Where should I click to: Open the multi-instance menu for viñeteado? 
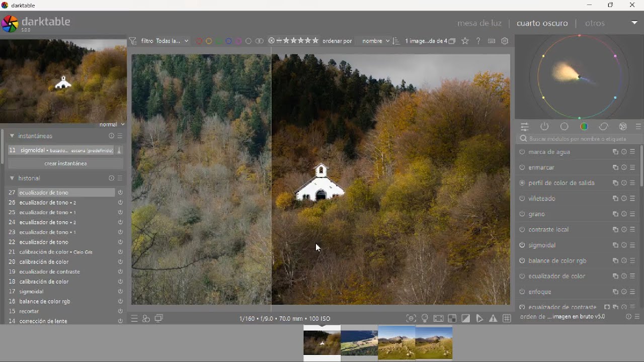[615, 199]
